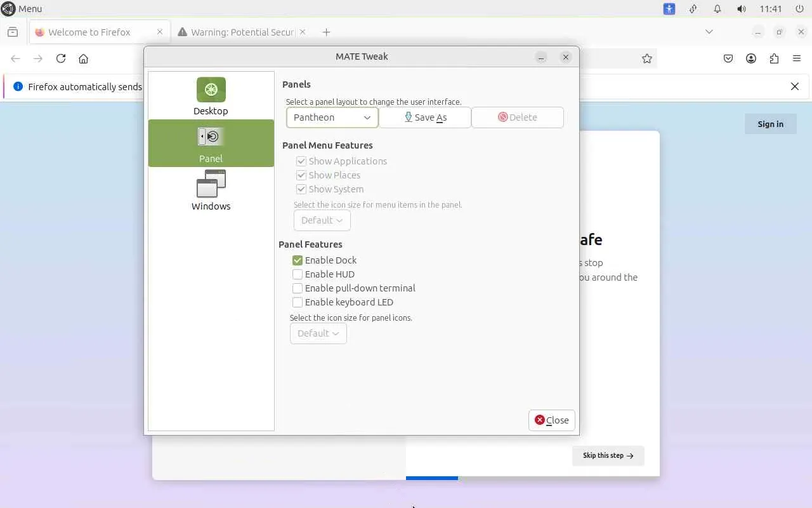Image resolution: width=812 pixels, height=508 pixels.
Task: Open the Menu label in the top panel
Action: 30,9
